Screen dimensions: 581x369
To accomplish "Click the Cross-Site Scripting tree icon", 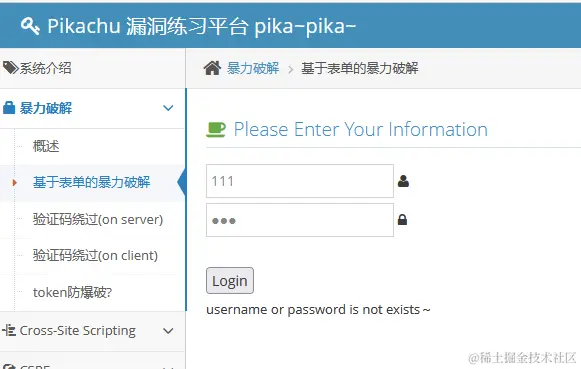I will [9, 330].
